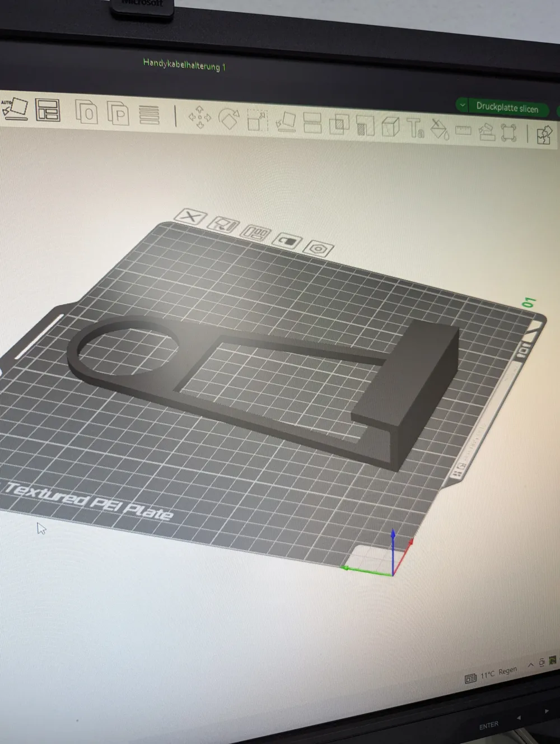Click Druckplatte slicen button

507,108
